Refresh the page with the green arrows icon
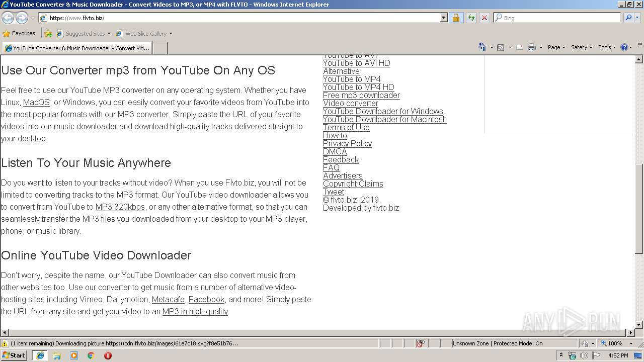Screen dimensions: 644x362 point(471,18)
